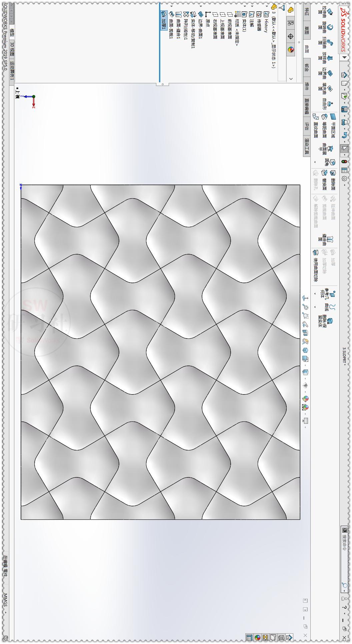
Task: Expand the History tree node
Action: point(266,6)
